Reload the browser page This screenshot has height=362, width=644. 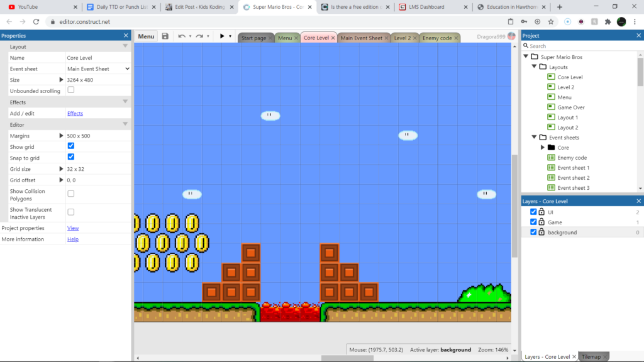(36, 22)
